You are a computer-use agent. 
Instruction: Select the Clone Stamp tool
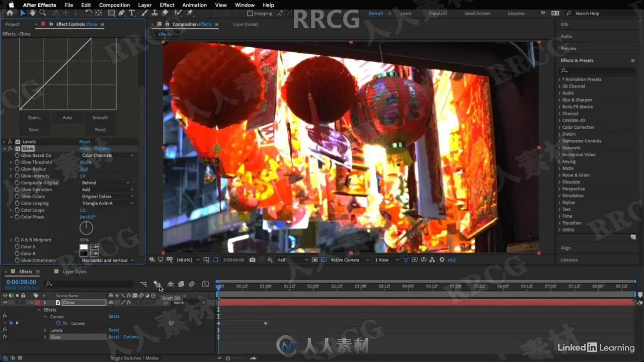(x=154, y=13)
